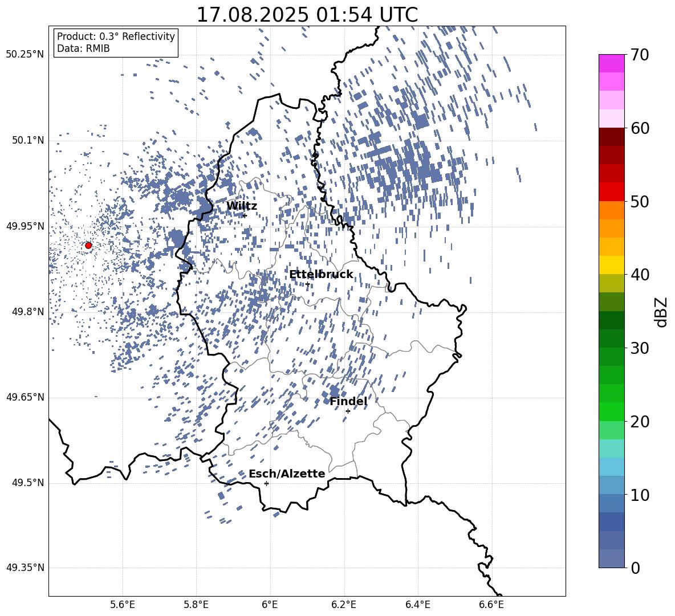Click the 5.6°E longitude label

click(123, 605)
